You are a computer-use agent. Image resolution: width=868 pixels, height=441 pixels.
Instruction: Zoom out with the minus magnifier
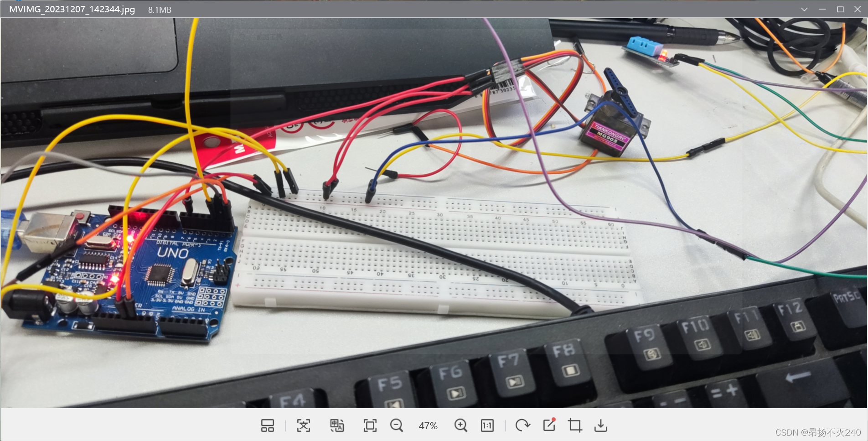(x=397, y=425)
